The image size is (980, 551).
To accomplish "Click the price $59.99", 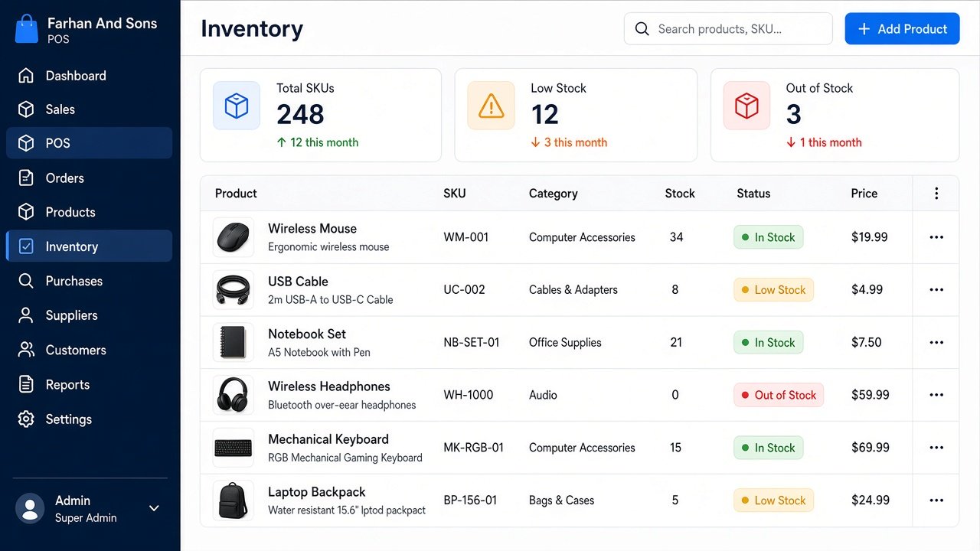I will [x=871, y=395].
